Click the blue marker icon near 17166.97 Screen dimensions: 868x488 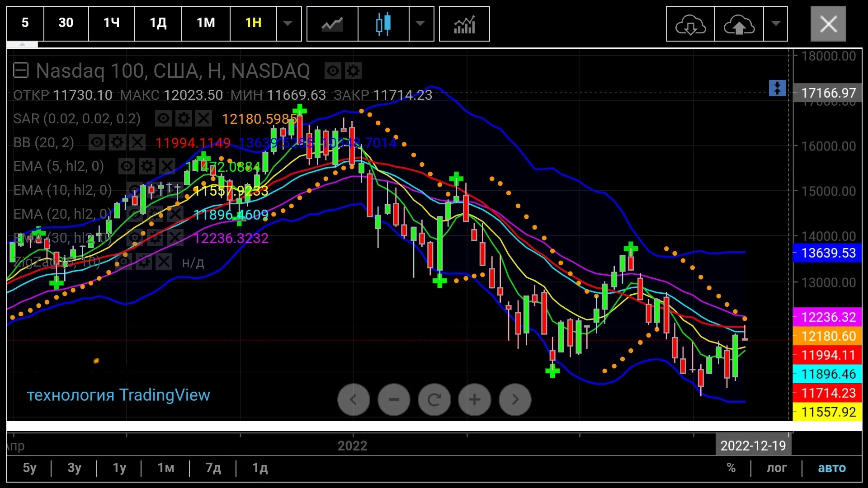tap(777, 88)
